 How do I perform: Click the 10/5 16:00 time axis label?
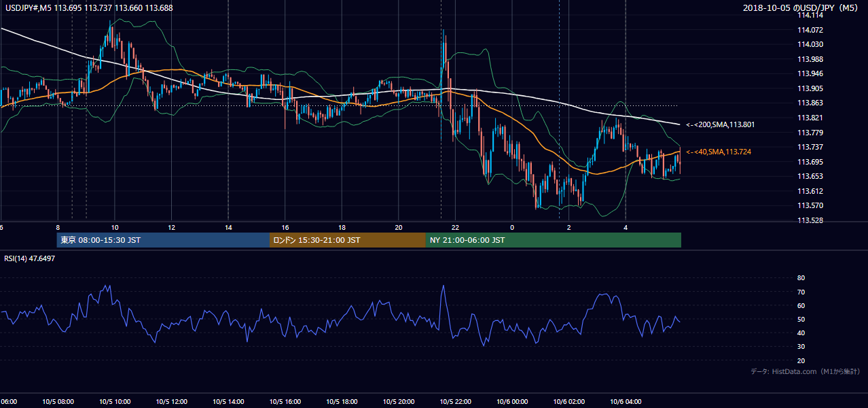[x=285, y=402]
